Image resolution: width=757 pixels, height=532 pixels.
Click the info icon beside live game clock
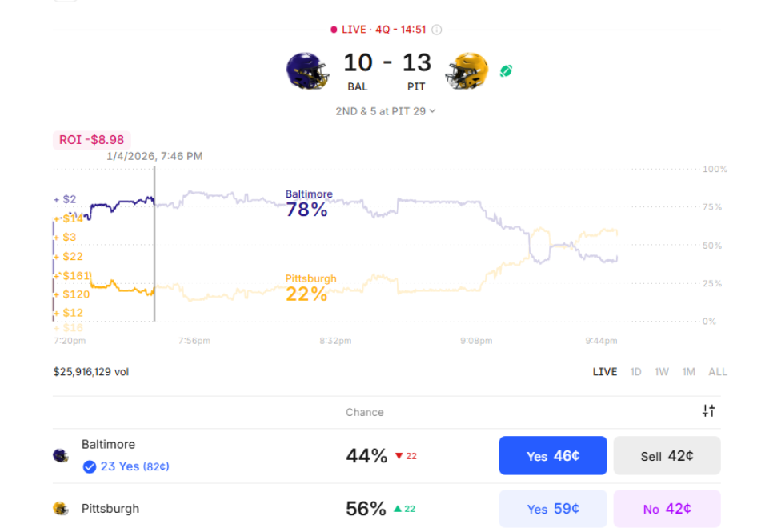click(x=437, y=30)
